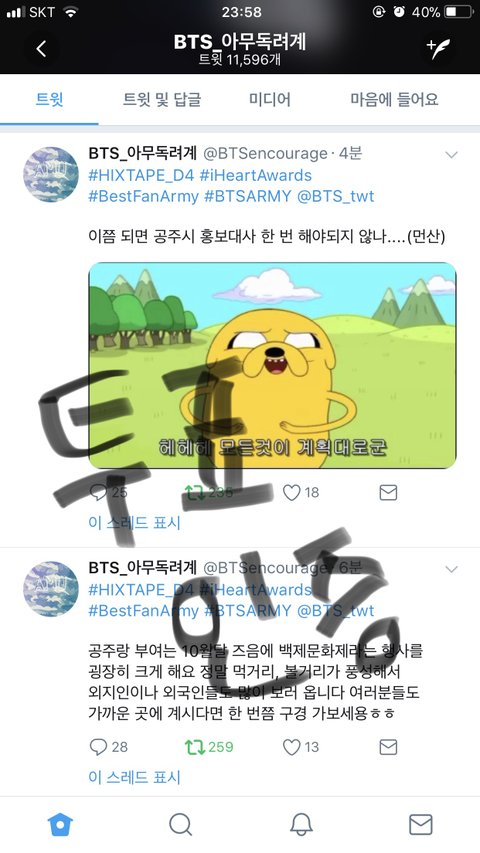Expand options chevron on second tweet
Image resolution: width=480 pixels, height=853 pixels.
pos(451,570)
